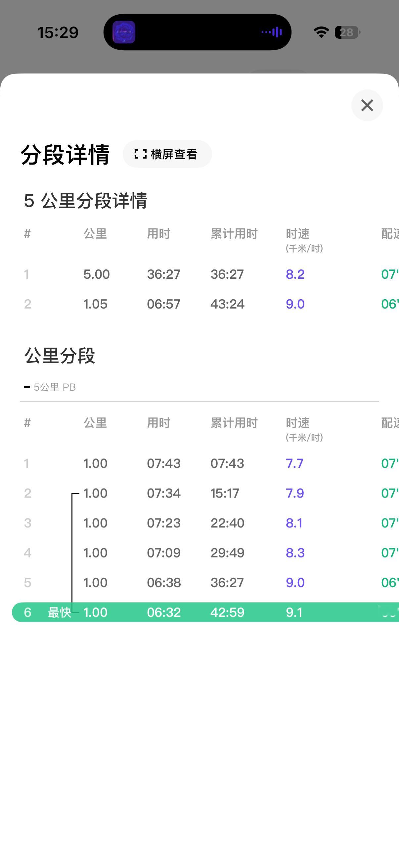Tap the 22:40 cumulative time
399x868 pixels.
tap(227, 523)
